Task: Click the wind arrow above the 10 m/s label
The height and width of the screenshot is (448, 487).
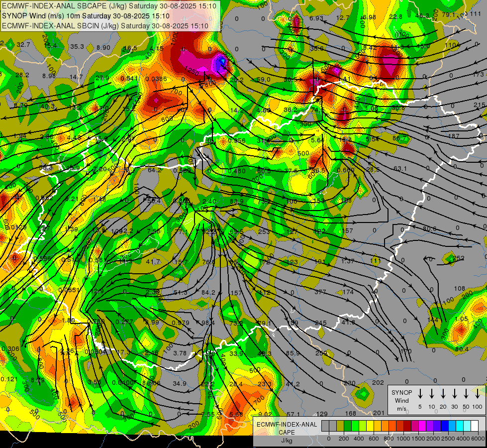Action: tap(431, 394)
